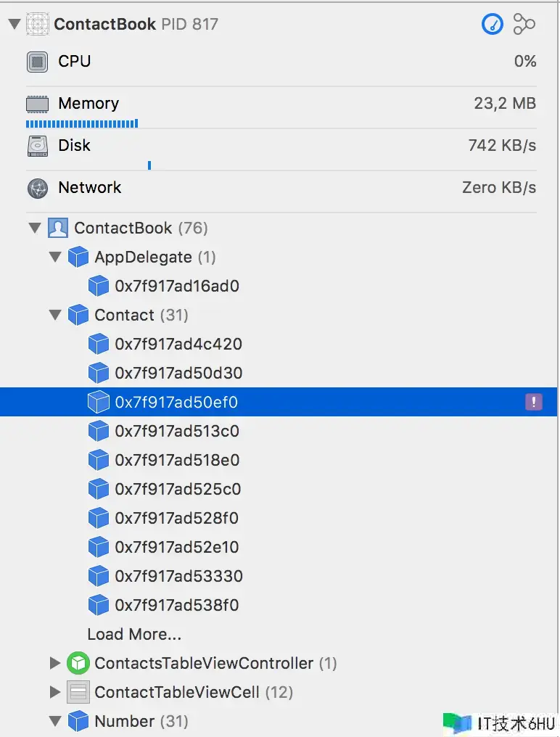Viewport: 560px width, 737px height.
Task: Click the green ContactsTableViewController icon
Action: pos(78,663)
